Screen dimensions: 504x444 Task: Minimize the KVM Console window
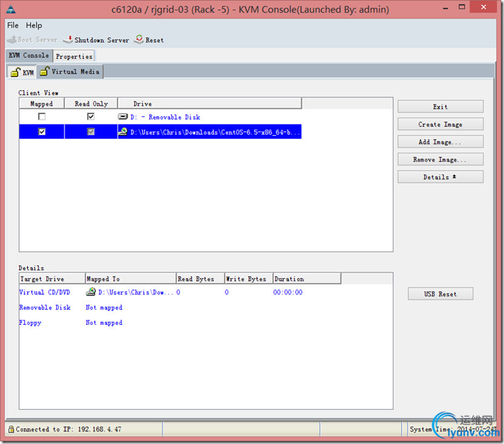point(445,8)
